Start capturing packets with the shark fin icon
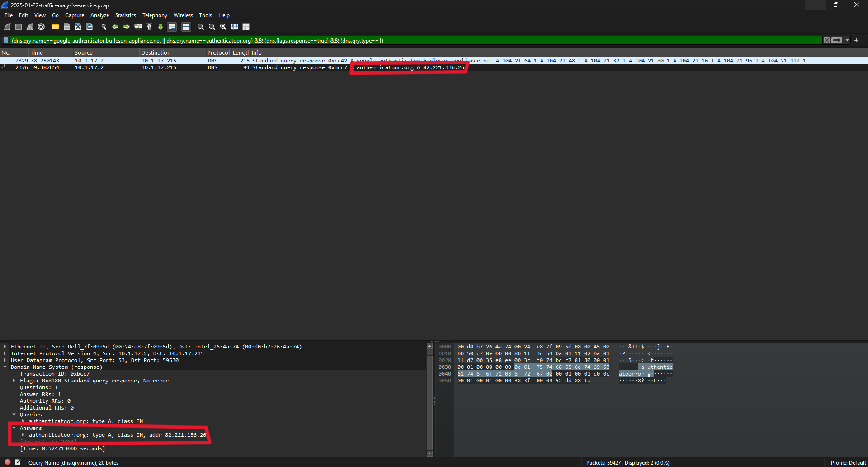 pyautogui.click(x=7, y=27)
